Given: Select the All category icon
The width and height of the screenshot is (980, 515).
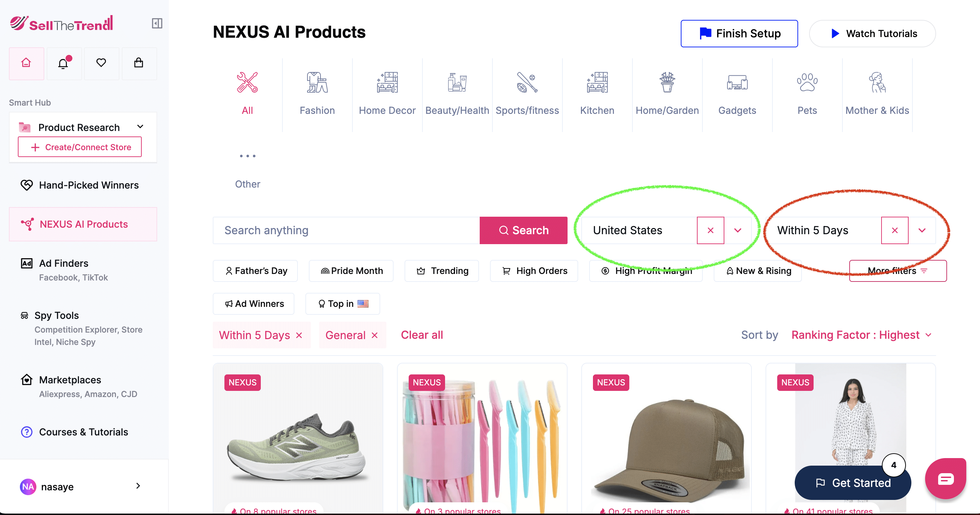Looking at the screenshot, I should click(x=247, y=82).
